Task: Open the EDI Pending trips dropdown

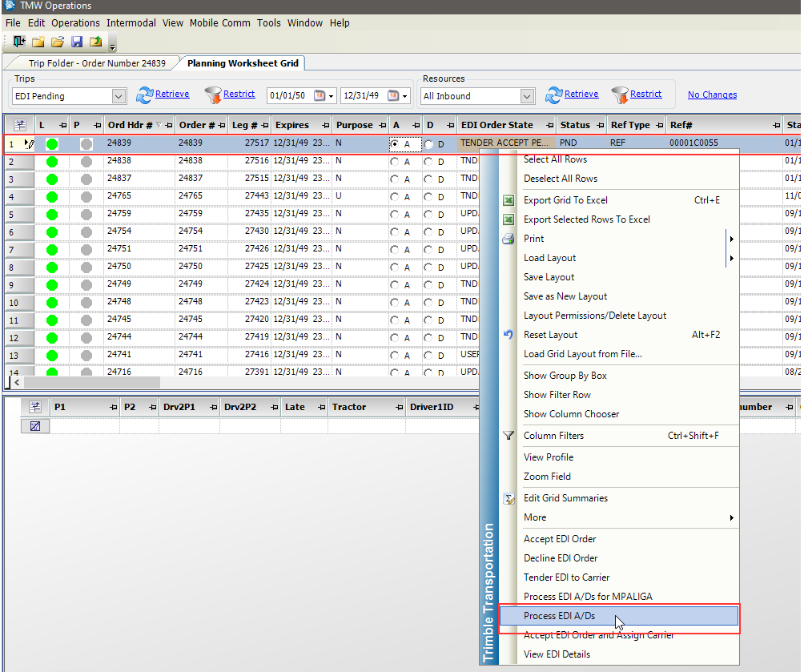Action: tap(119, 96)
